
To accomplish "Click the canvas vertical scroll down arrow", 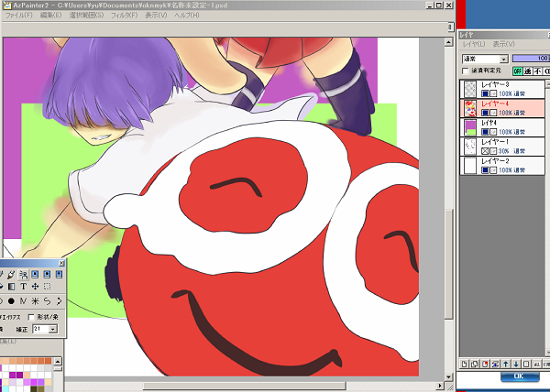I will click(x=448, y=377).
